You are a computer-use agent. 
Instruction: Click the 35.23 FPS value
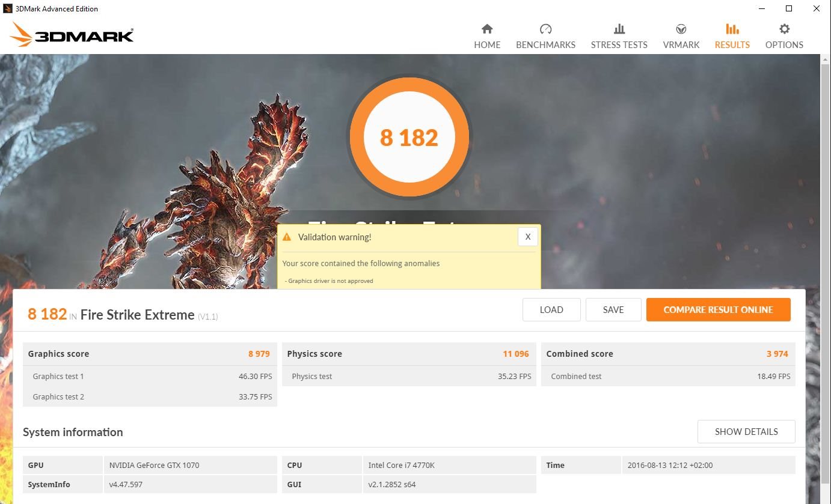point(514,376)
